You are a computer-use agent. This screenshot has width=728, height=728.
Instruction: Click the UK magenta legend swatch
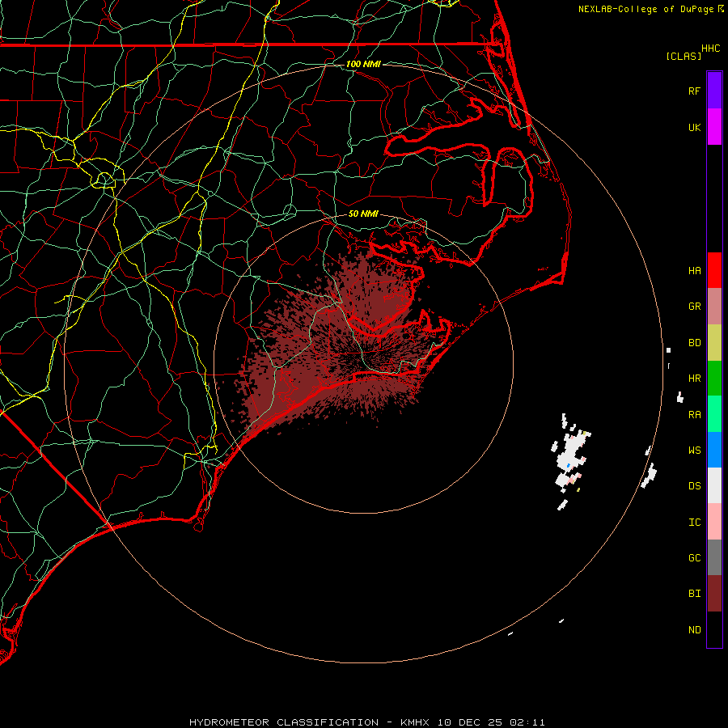pyautogui.click(x=714, y=126)
